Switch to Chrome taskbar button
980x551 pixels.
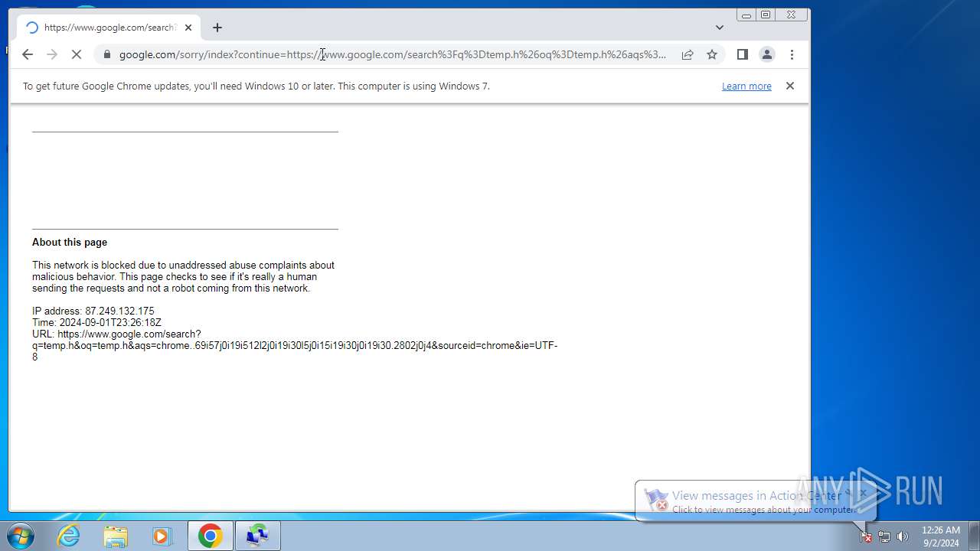pos(211,536)
